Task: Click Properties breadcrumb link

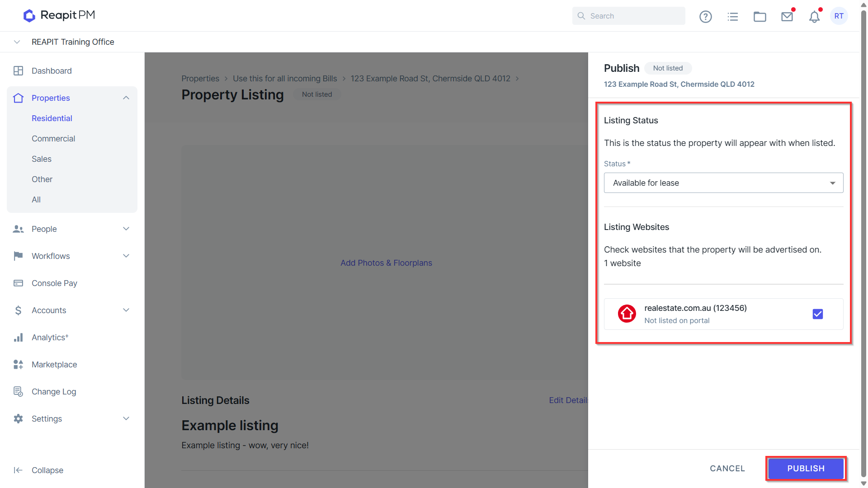Action: click(x=200, y=79)
